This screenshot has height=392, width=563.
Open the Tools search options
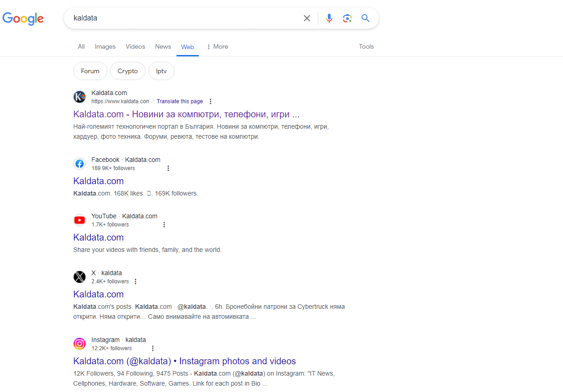366,46
